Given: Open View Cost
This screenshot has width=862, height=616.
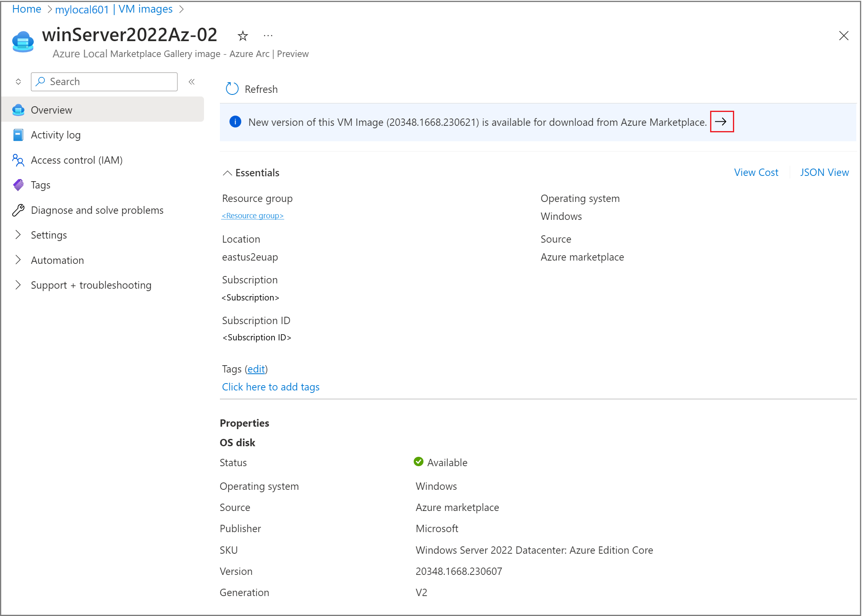Looking at the screenshot, I should [x=756, y=172].
